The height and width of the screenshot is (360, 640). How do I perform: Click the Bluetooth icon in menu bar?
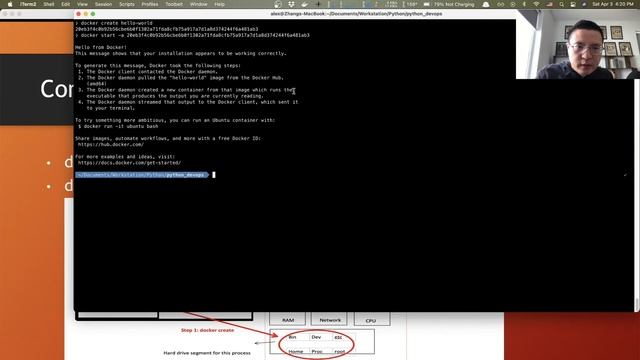pyautogui.click(x=525, y=4)
